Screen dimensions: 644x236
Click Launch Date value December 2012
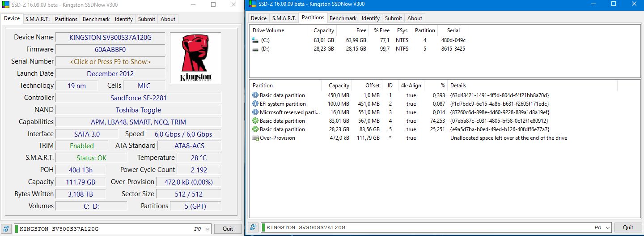click(110, 73)
